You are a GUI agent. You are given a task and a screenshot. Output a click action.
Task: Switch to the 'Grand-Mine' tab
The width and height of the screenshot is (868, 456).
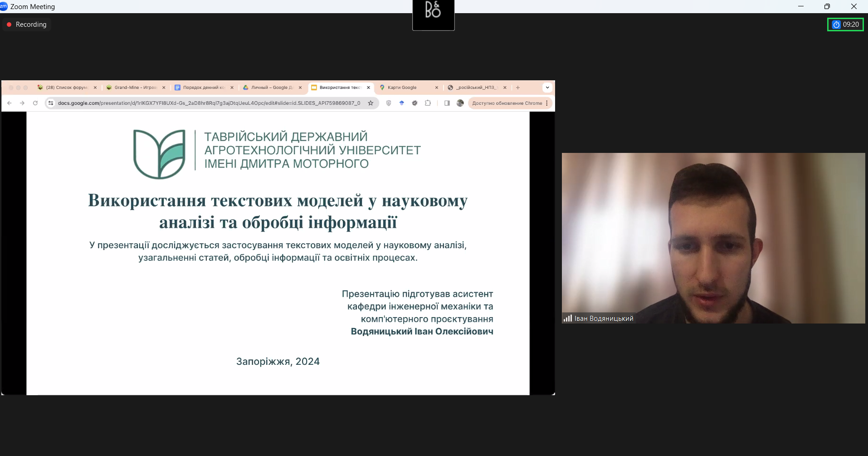135,88
